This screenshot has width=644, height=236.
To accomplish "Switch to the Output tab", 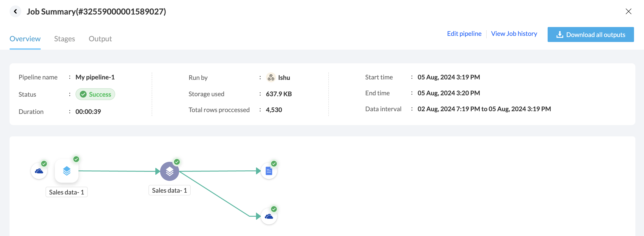I will (100, 39).
